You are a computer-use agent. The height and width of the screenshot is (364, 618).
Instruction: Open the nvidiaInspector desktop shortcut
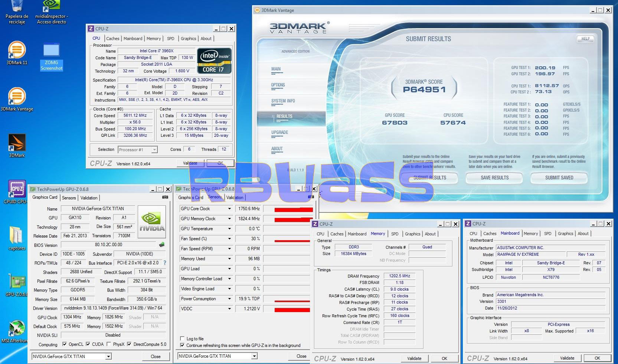52,12
